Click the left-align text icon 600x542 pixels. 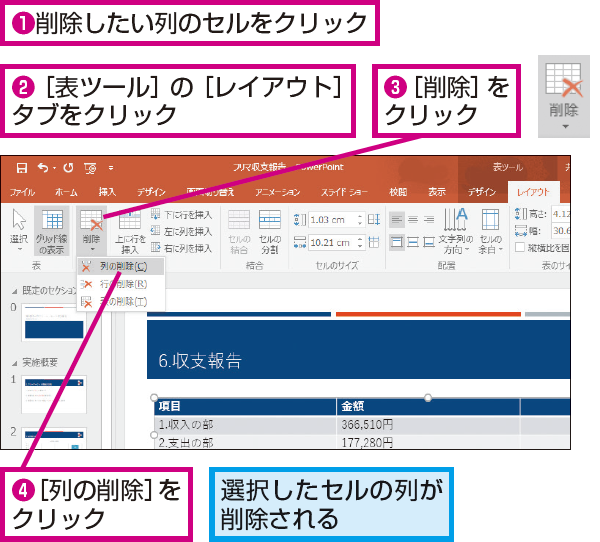pos(396,219)
